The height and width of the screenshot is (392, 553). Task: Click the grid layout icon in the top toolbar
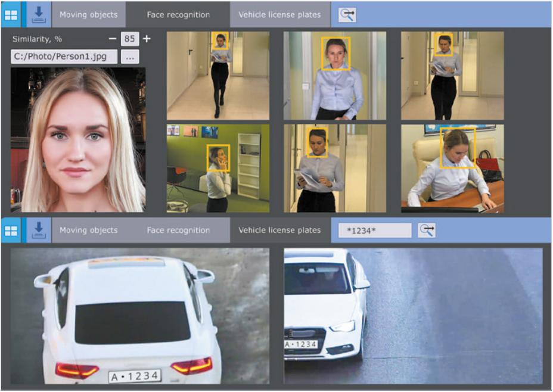(x=11, y=15)
